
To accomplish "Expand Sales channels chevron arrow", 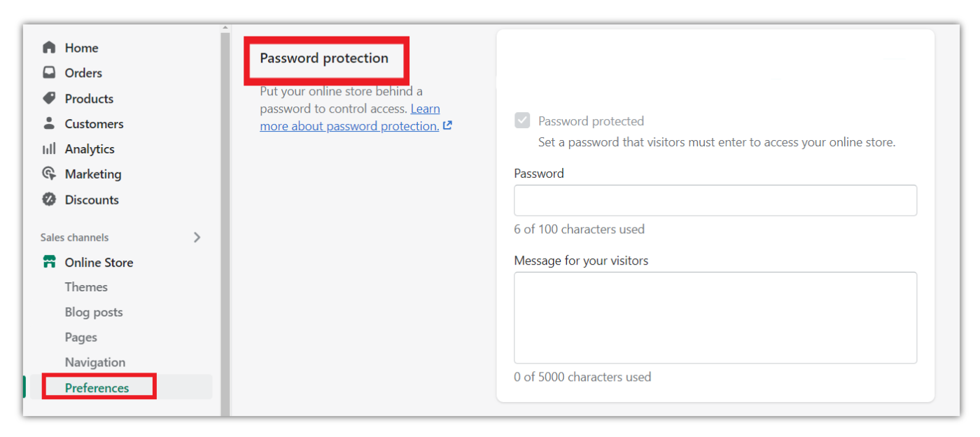I will coord(197,237).
